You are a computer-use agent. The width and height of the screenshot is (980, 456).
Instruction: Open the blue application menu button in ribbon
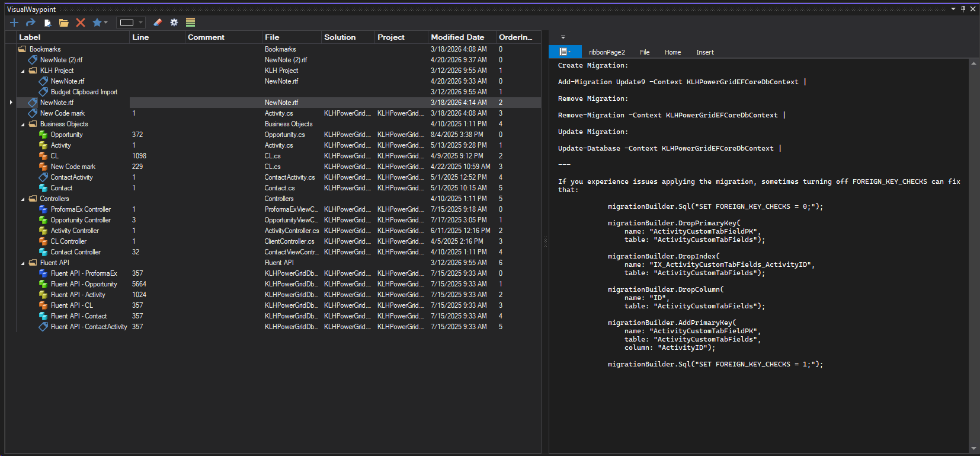coord(565,52)
